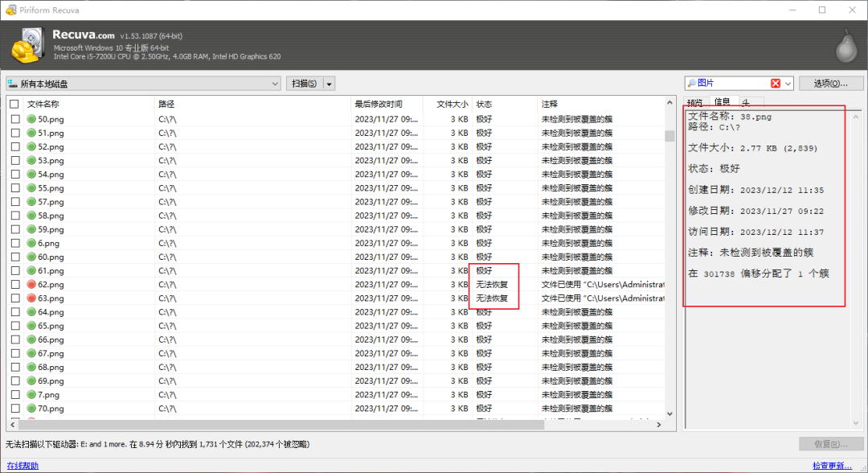Select the 58.png file name
The image size is (868, 473).
pyautogui.click(x=51, y=216)
